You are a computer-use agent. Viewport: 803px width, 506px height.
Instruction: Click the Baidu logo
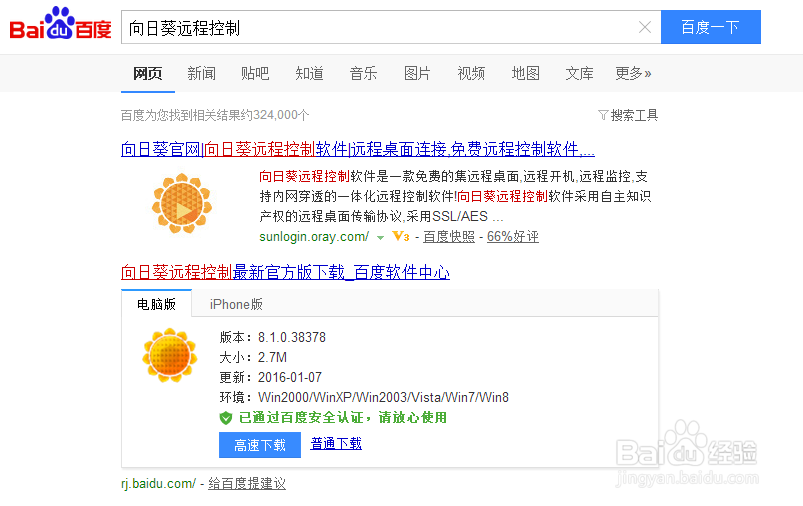60,24
